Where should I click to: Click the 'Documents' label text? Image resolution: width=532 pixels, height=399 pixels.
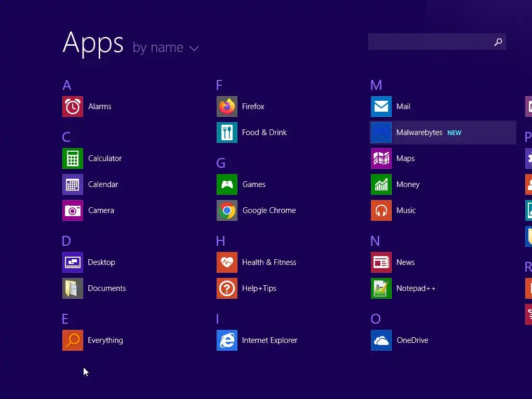pos(107,288)
